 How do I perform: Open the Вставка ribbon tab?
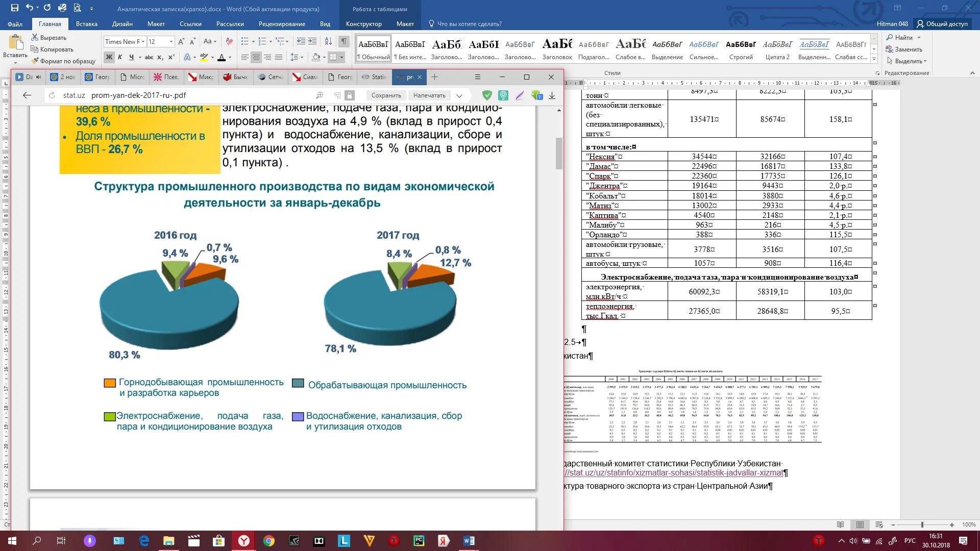86,24
